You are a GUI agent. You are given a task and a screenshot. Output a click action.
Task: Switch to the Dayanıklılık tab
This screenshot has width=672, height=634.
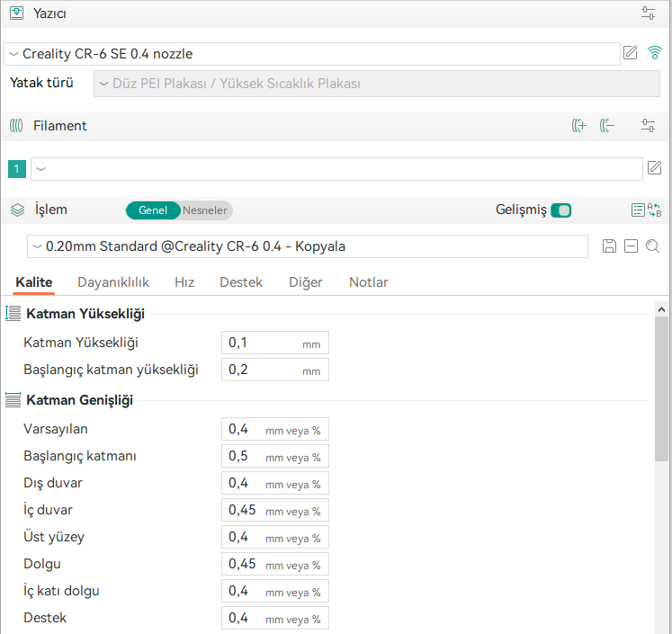113,282
